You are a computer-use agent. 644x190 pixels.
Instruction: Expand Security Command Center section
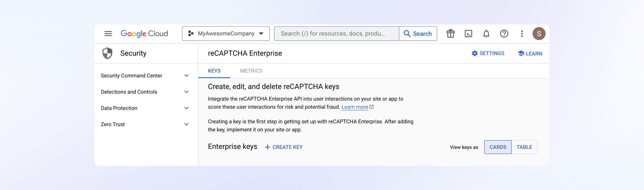point(187,76)
